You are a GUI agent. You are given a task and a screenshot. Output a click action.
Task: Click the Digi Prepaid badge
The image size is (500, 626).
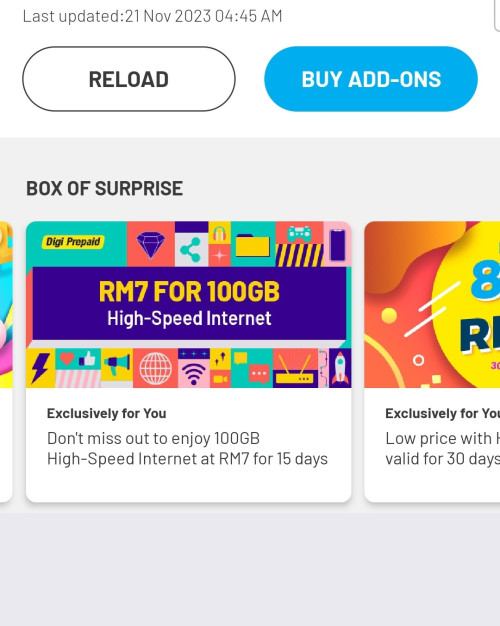tap(73, 242)
